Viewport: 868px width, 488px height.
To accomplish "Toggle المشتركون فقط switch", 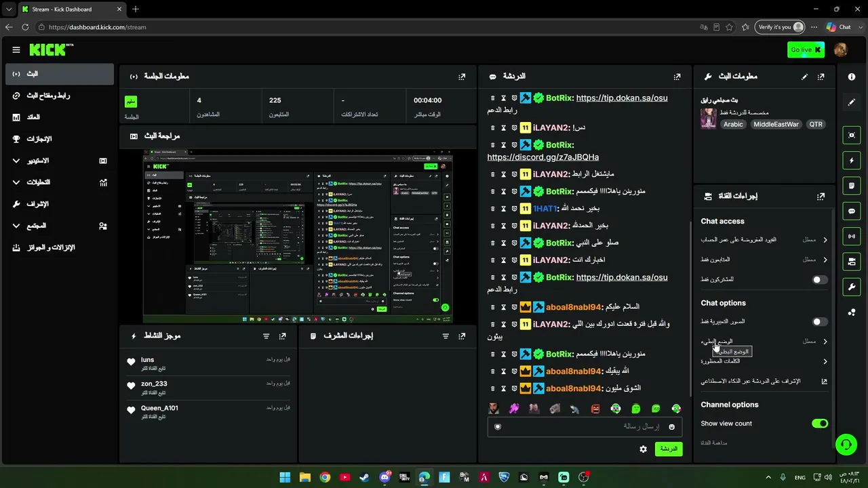I will 820,279.
